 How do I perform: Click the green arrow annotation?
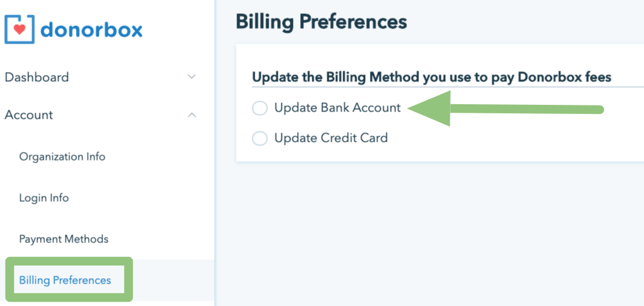pos(505,109)
